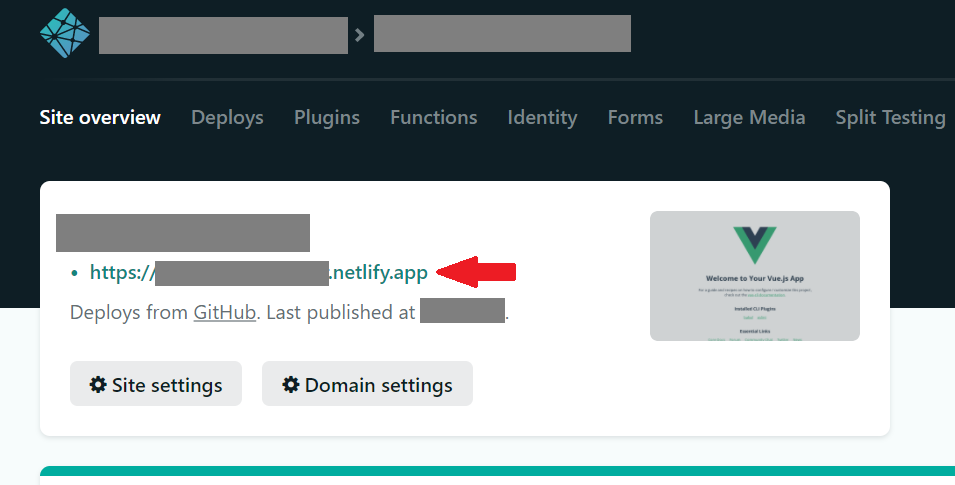Image resolution: width=955 pixels, height=485 pixels.
Task: Click the Netlify logo icon
Action: pyautogui.click(x=65, y=34)
